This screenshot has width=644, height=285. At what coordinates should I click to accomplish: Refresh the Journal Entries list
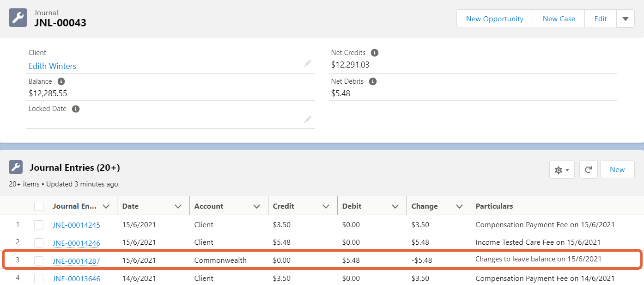(588, 170)
